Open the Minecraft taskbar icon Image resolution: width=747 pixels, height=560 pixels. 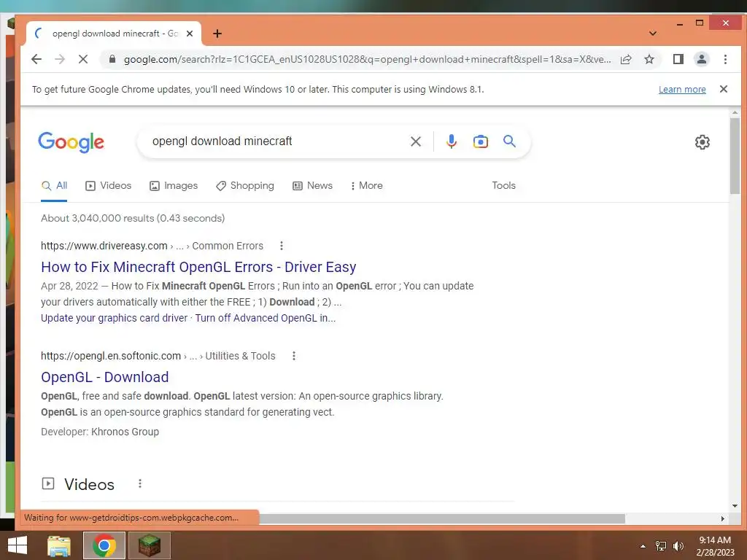[149, 545]
